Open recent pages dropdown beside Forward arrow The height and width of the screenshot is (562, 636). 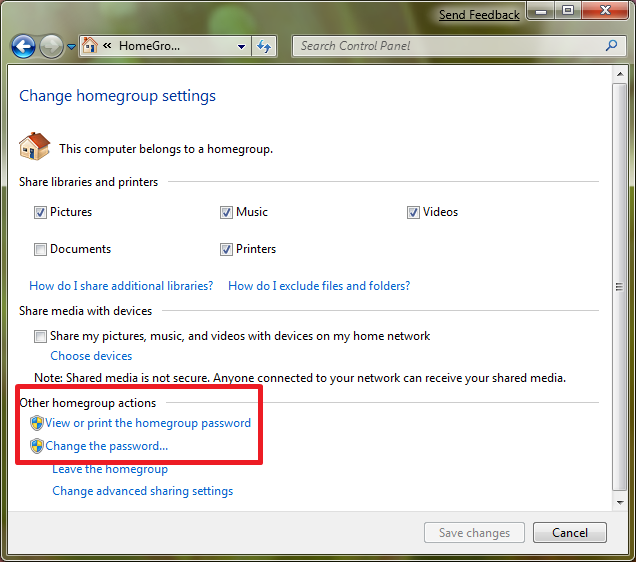tap(71, 47)
